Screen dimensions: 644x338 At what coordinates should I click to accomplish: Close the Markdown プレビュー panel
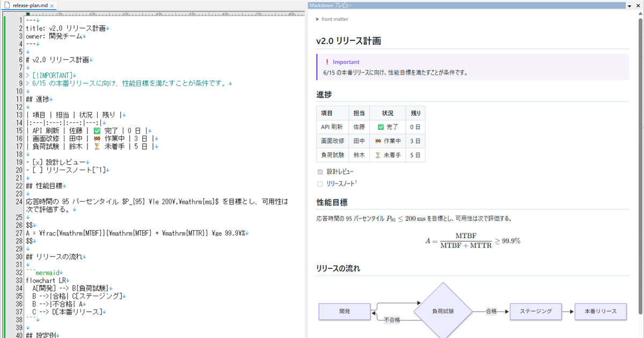click(638, 5)
